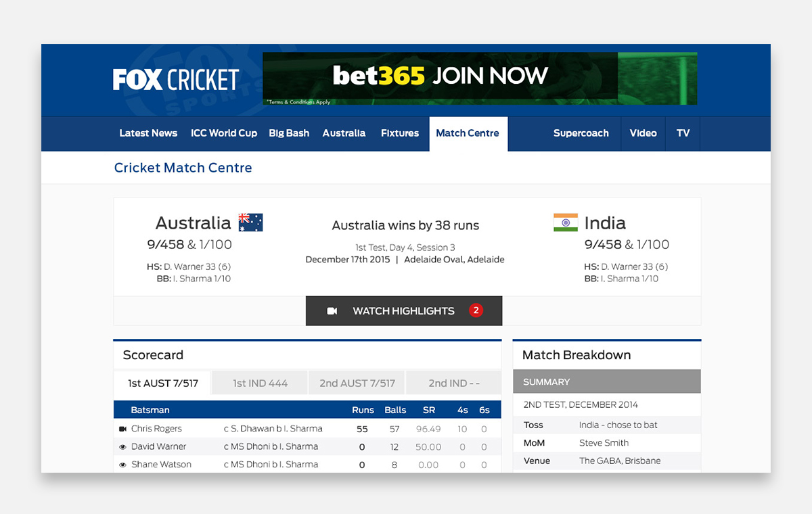Open the TV navigation item

[x=683, y=133]
